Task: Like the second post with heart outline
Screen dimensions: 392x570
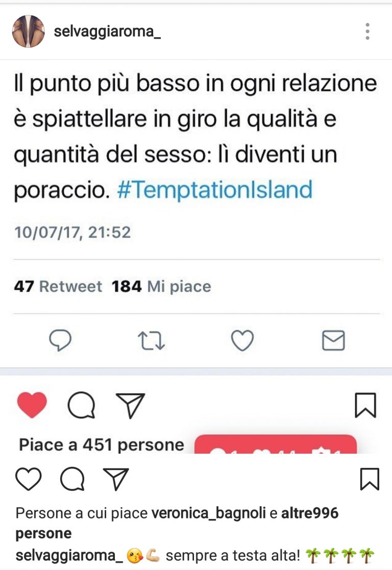Action: point(29,479)
